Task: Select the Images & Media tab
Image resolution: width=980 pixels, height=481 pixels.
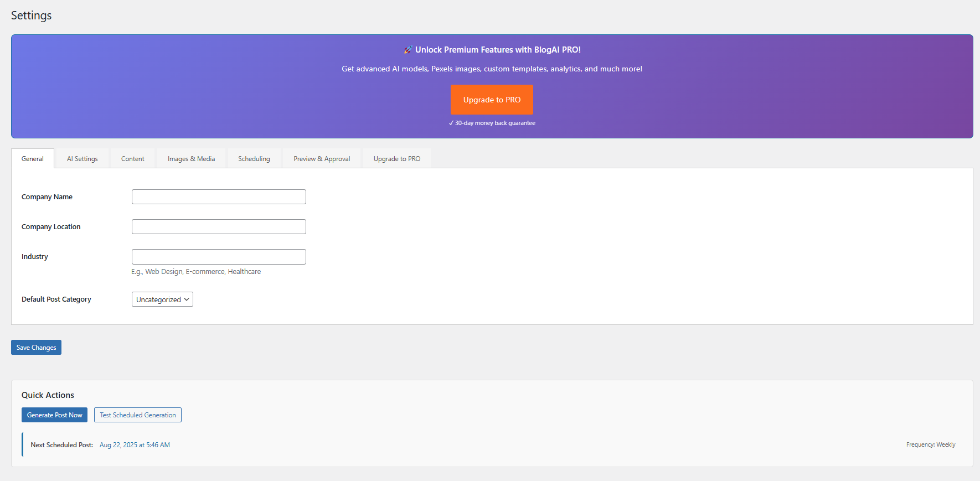Action: (191, 159)
